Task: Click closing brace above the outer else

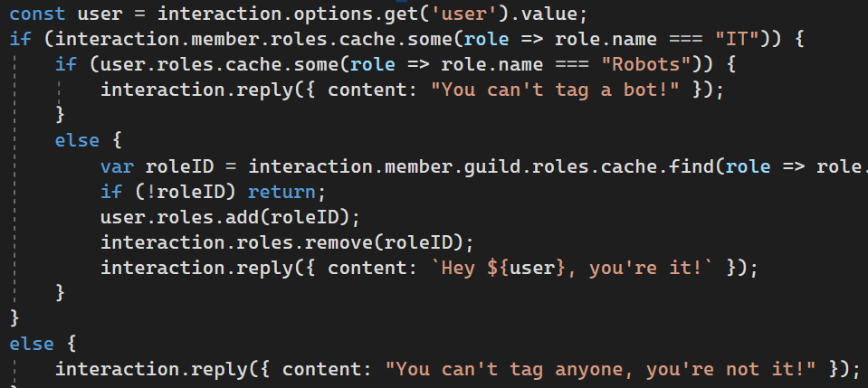Action: point(15,318)
